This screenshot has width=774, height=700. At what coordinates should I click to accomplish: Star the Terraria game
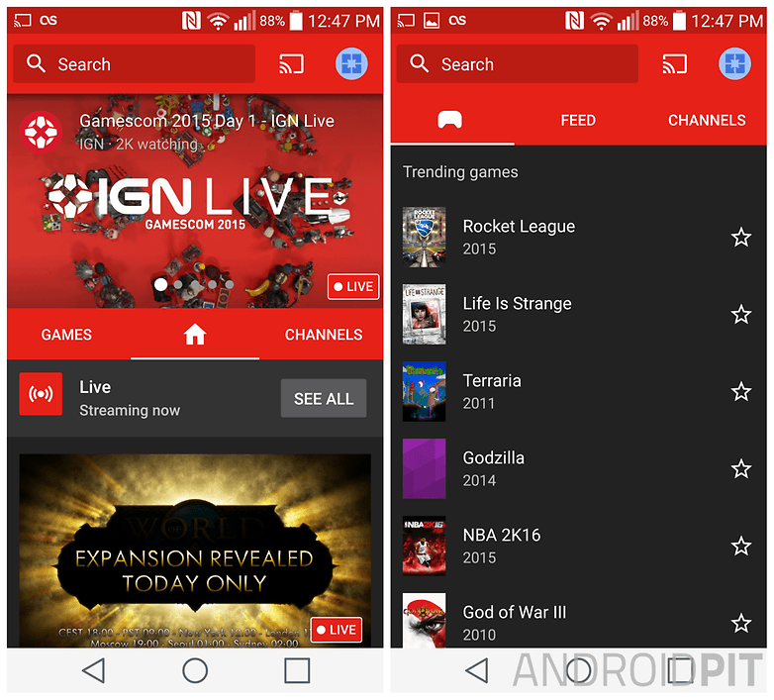(741, 392)
